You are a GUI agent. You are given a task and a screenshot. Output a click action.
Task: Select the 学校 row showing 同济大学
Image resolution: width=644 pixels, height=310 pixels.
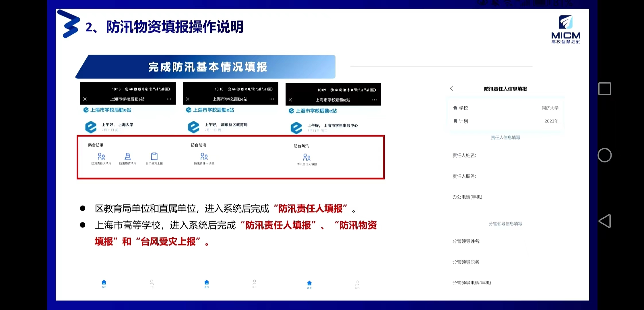[x=505, y=108]
